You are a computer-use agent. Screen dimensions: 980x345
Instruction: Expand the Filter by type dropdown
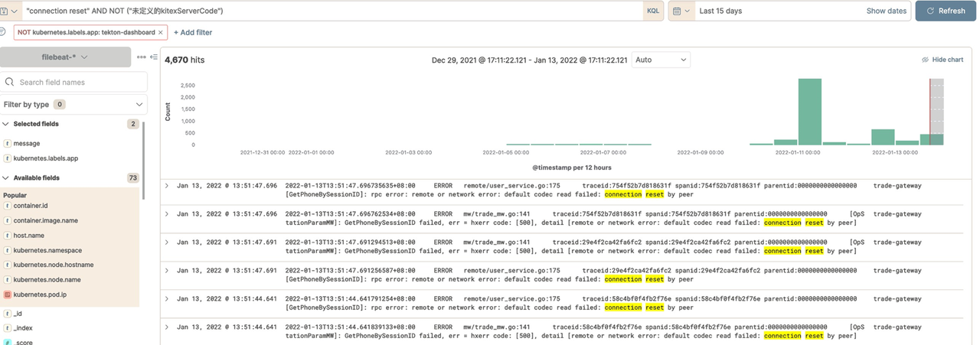click(x=73, y=104)
